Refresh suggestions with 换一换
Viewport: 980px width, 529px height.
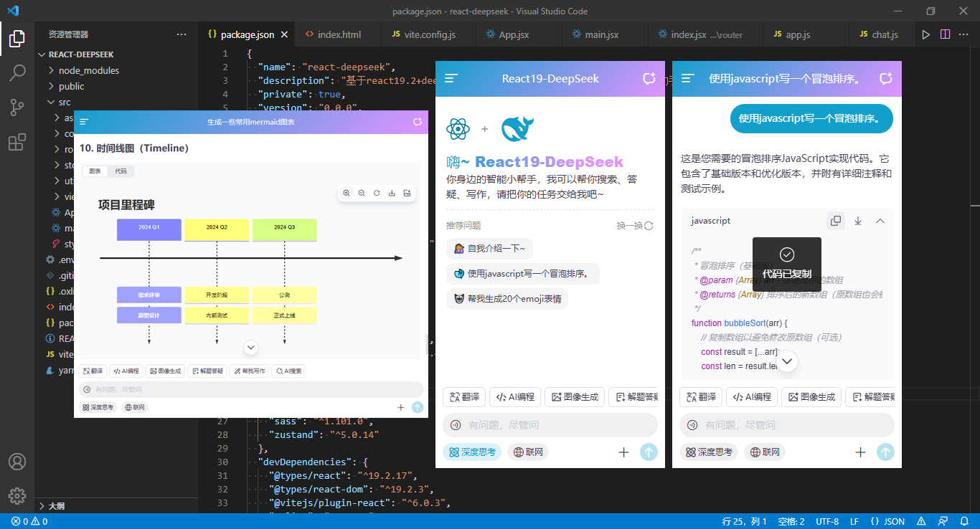635,226
